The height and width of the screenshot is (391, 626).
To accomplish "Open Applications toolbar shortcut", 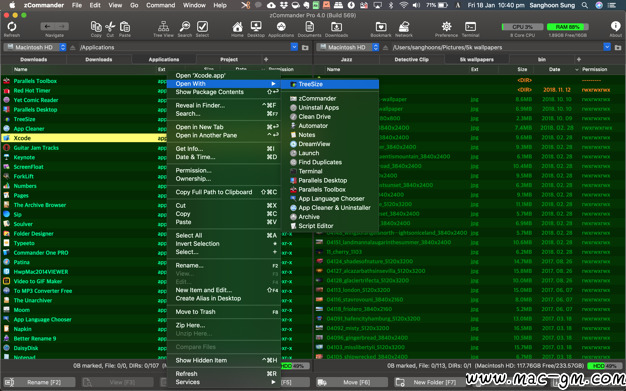I will [281, 27].
